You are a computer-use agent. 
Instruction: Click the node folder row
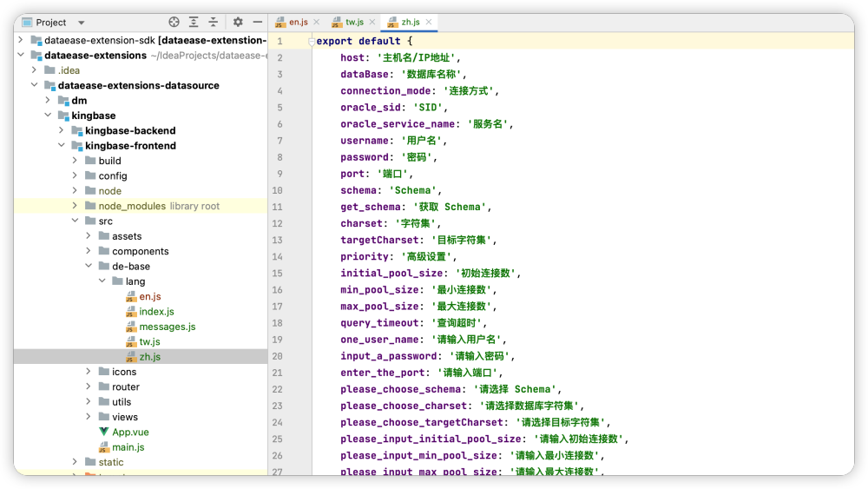coord(141,190)
